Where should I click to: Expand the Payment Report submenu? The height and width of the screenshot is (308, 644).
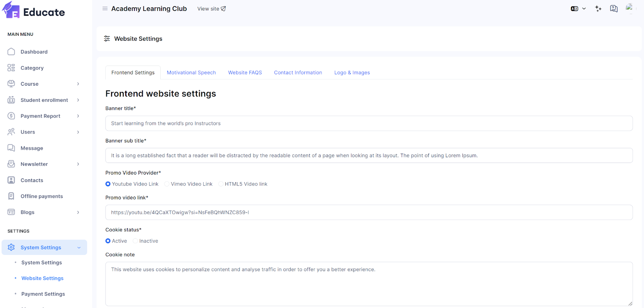78,116
